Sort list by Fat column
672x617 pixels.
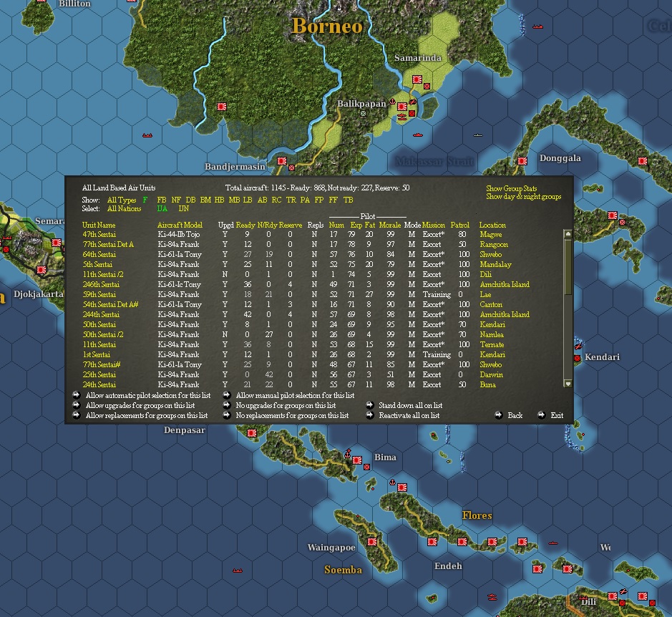tap(370, 225)
